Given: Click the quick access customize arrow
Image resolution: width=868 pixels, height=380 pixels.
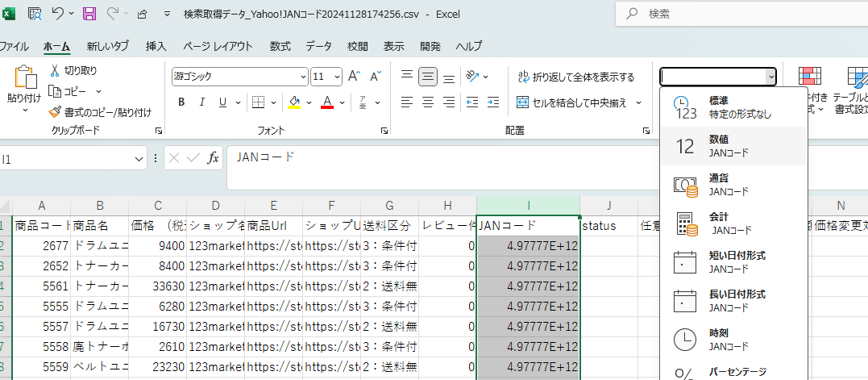Looking at the screenshot, I should point(167,15).
